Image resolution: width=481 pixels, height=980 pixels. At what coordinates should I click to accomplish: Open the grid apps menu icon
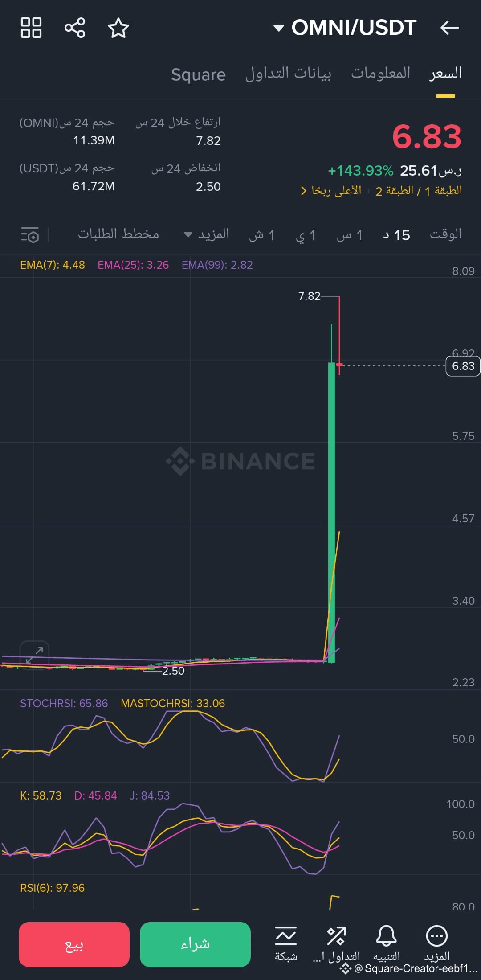pyautogui.click(x=31, y=28)
